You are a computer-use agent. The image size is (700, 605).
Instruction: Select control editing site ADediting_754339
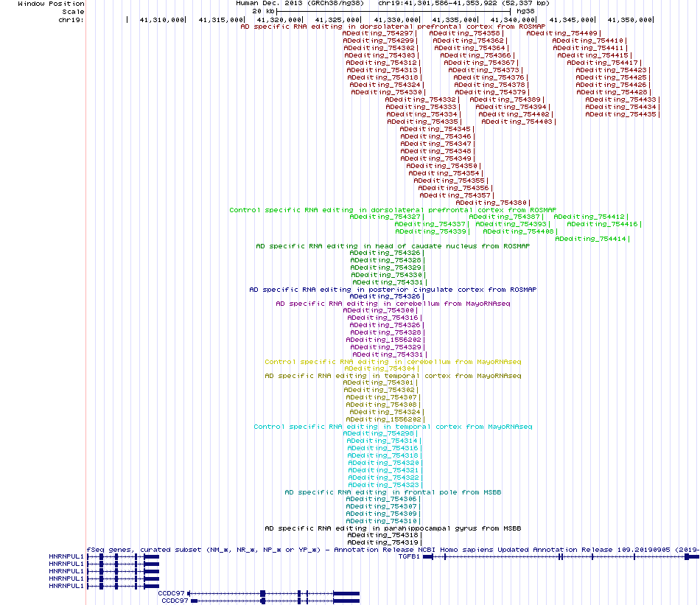pyautogui.click(x=433, y=231)
